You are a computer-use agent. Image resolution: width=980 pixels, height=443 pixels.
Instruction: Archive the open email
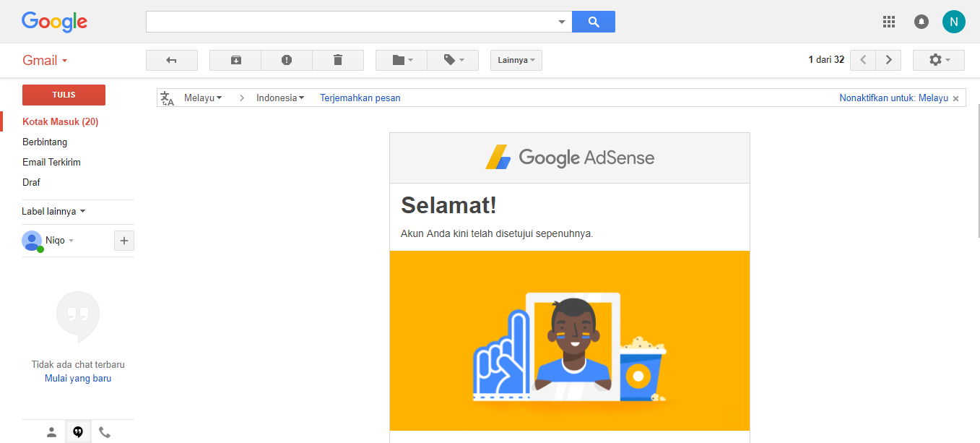click(235, 60)
